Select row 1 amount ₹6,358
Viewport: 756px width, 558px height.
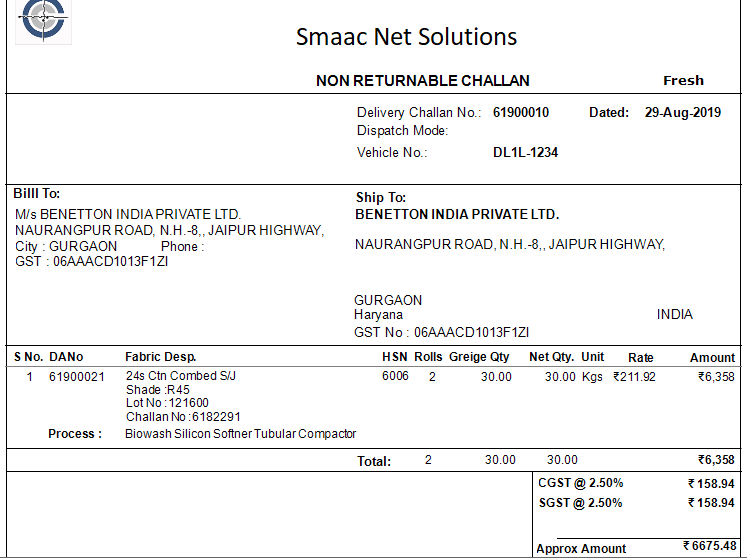pos(716,377)
